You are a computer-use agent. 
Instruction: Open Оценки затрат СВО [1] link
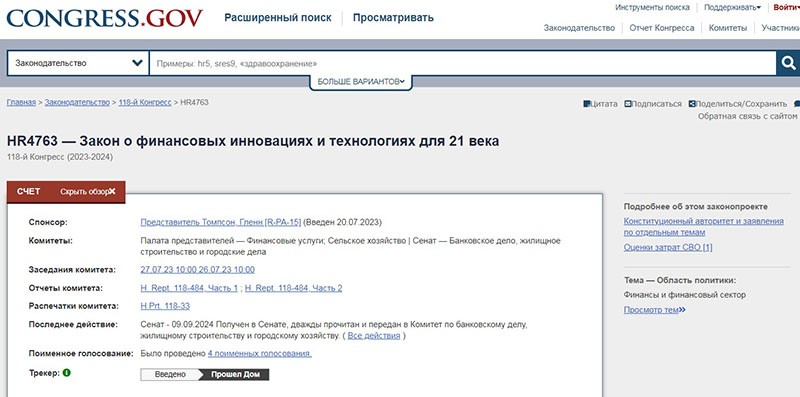(668, 247)
